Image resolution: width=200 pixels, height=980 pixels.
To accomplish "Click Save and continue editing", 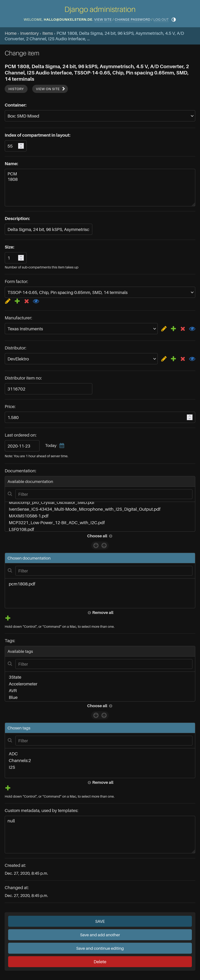I will tap(100, 948).
